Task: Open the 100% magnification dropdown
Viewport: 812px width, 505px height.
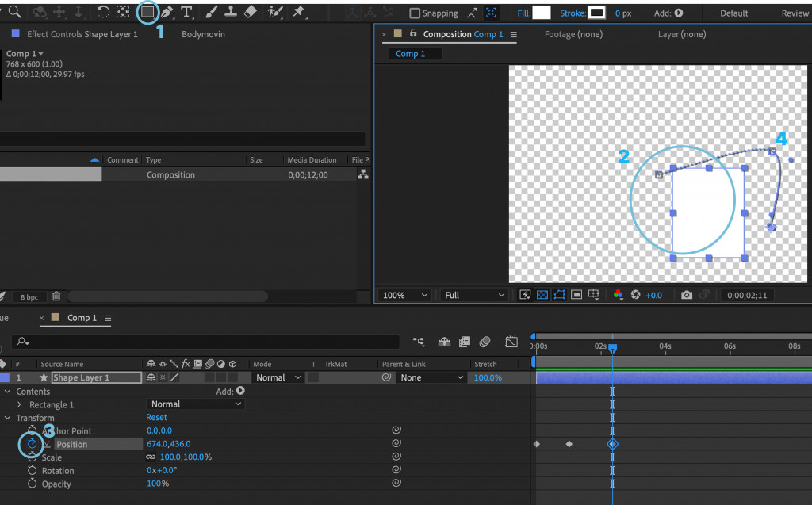Action: tap(405, 295)
